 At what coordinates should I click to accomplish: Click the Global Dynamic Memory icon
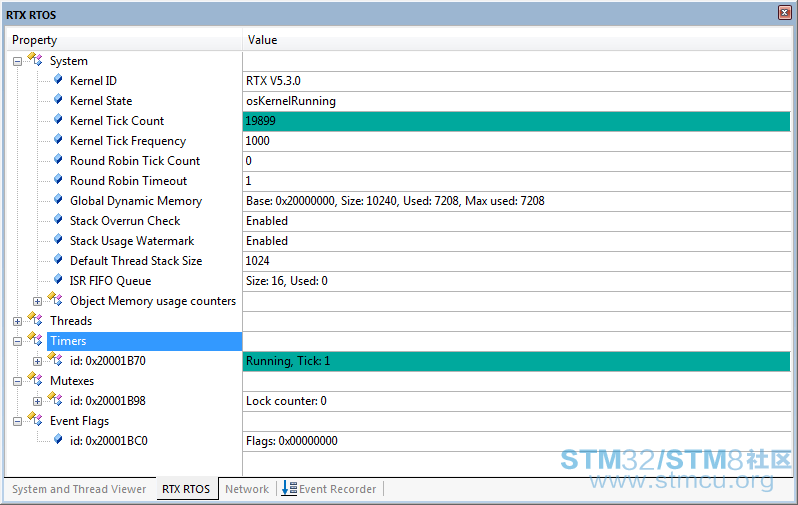pos(58,200)
